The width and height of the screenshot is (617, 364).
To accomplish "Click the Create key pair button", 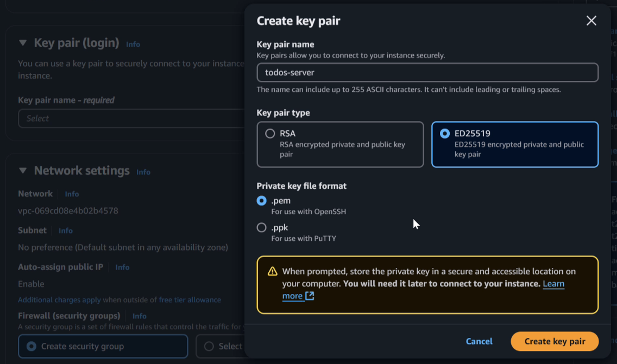I will pyautogui.click(x=555, y=341).
